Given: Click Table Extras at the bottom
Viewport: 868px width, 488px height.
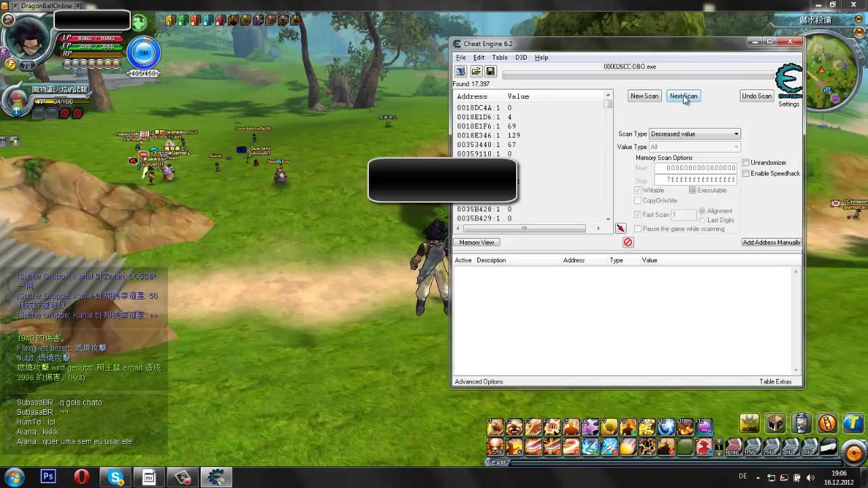Looking at the screenshot, I should tap(775, 382).
